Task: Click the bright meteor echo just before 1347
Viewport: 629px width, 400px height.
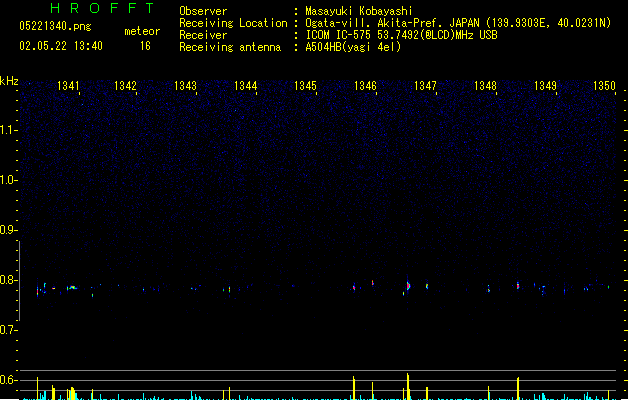Action: (408, 286)
